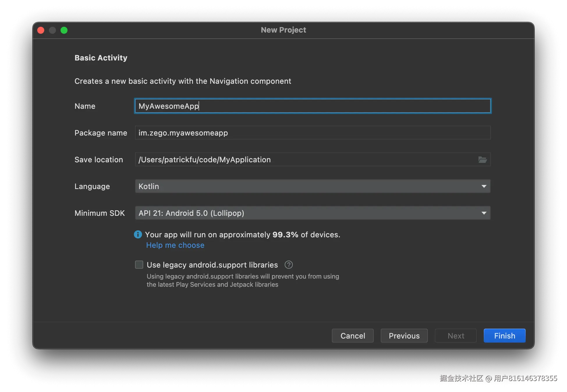Click the help question mark icon
This screenshot has height=392, width=567.
click(288, 265)
